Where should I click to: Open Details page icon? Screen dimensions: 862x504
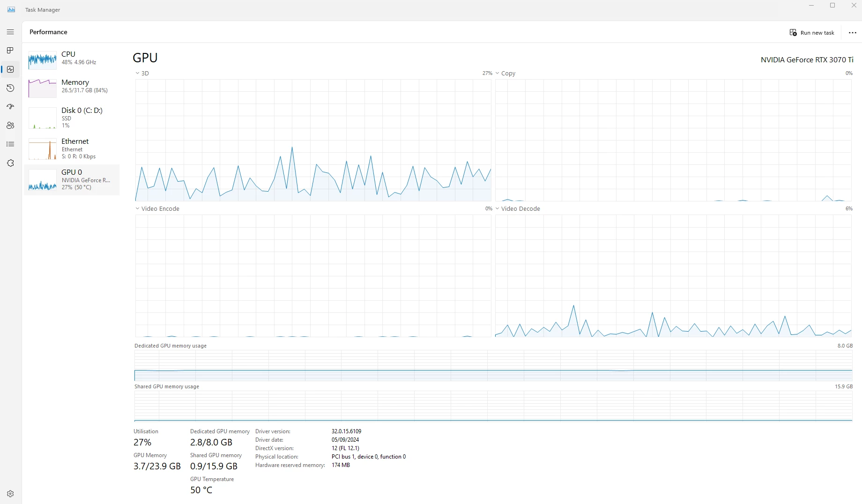[10, 144]
